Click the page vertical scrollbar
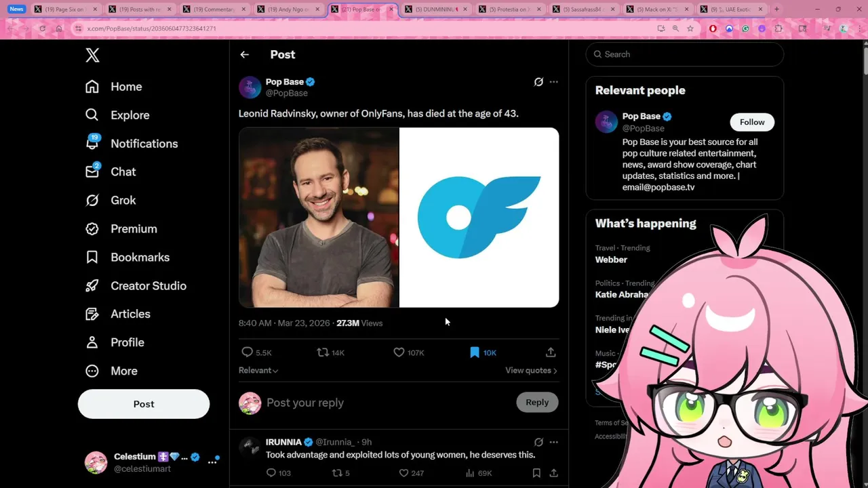868x488 pixels. tap(865, 61)
